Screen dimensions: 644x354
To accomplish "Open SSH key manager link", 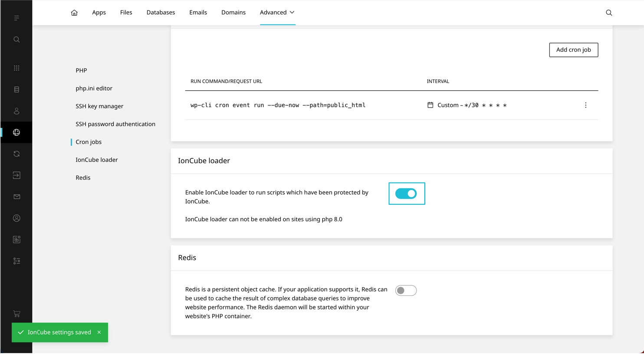I will pyautogui.click(x=99, y=106).
